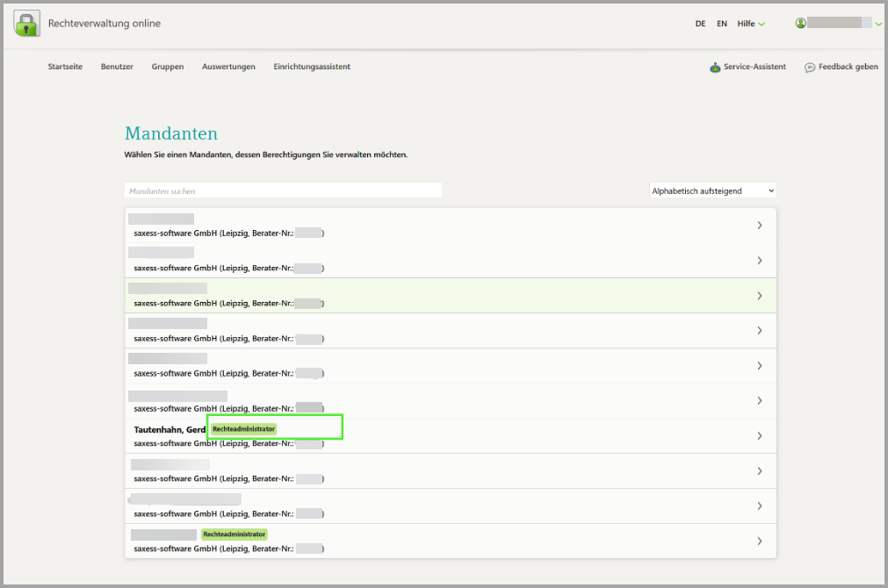The height and width of the screenshot is (588, 888).
Task: Select the Tautenhahn, Gerd client entry
Action: 170,429
